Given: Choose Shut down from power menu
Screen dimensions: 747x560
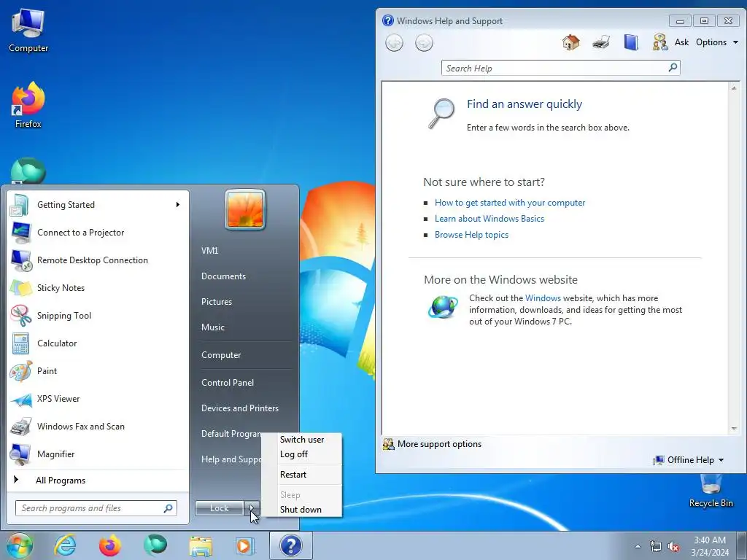Looking at the screenshot, I should point(302,510).
